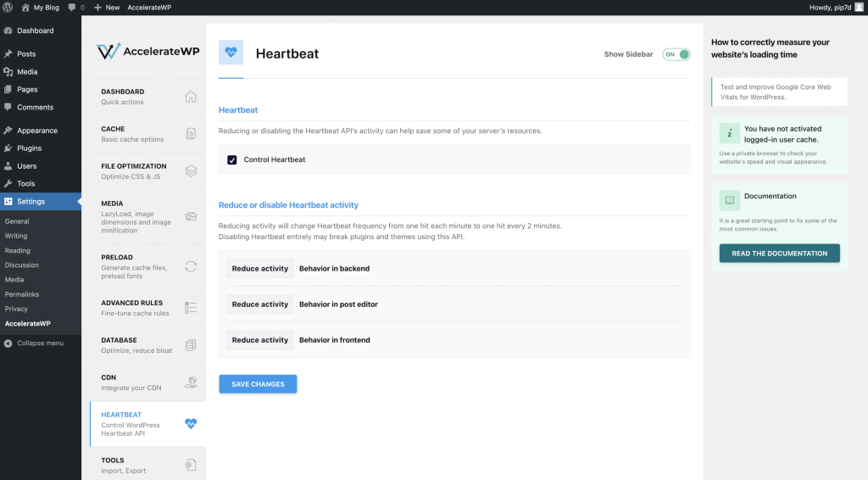Open ADVANCED RULES tab

(x=147, y=308)
